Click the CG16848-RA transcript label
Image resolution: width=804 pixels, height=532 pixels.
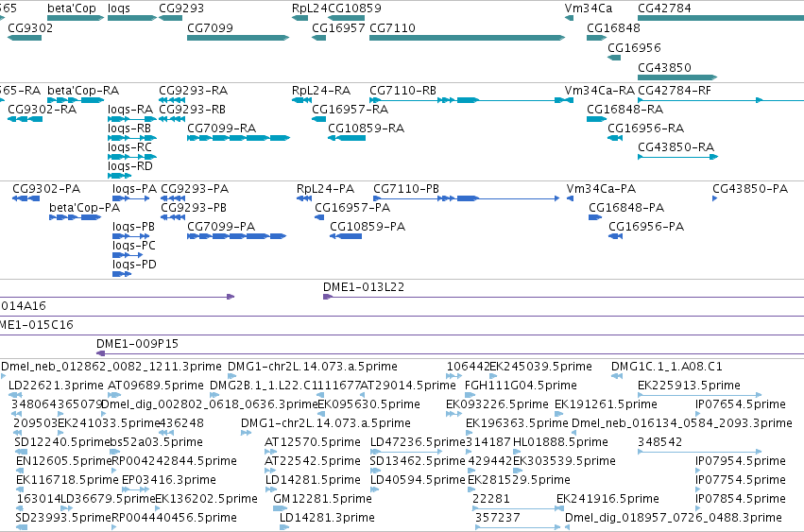click(625, 110)
